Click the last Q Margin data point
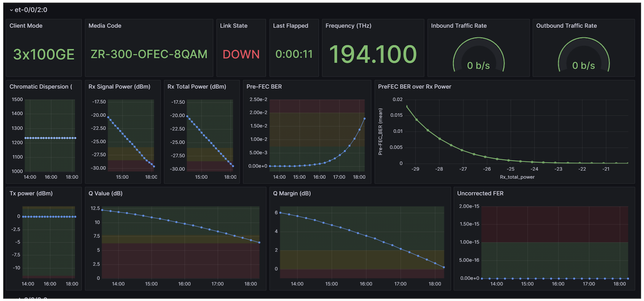644x301 pixels. [444, 267]
